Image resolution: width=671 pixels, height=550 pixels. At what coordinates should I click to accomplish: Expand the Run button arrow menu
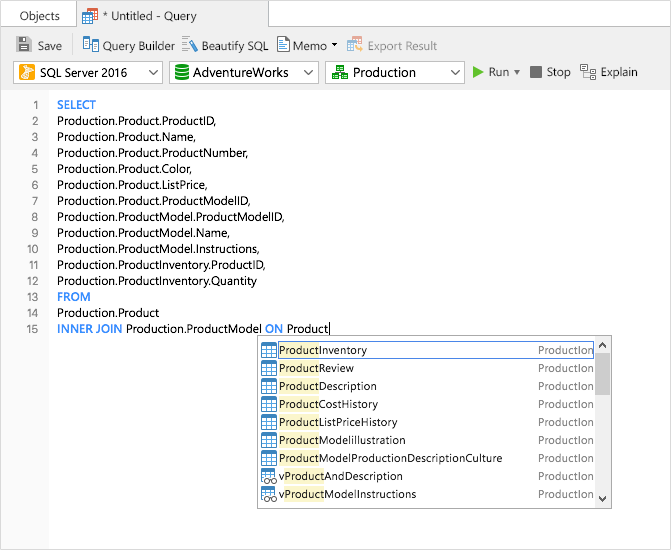click(518, 72)
